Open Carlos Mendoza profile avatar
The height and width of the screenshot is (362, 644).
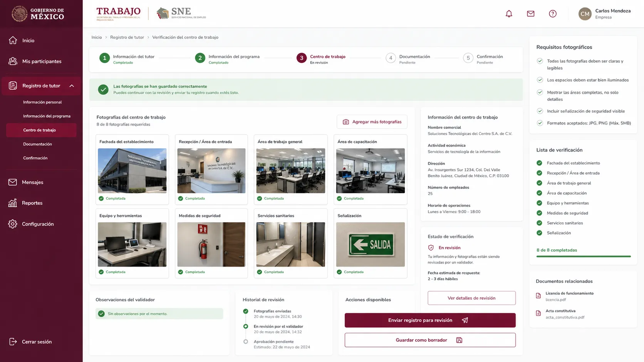[585, 14]
